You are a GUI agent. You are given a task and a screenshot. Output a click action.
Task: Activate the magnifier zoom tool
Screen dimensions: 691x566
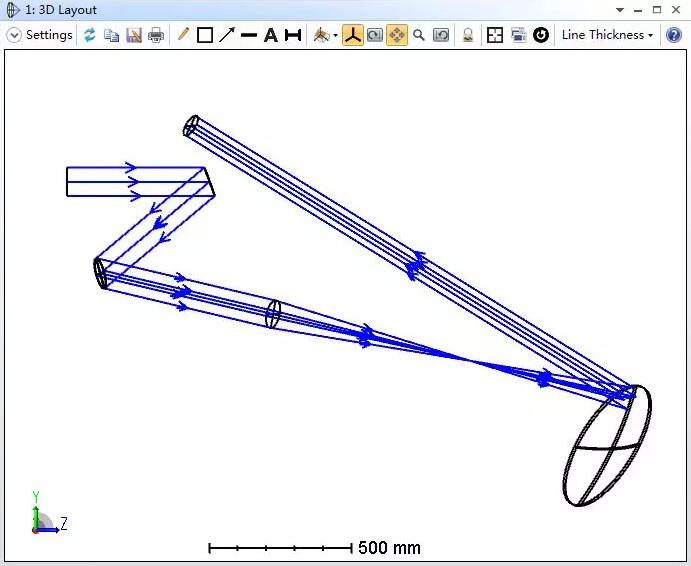(x=419, y=35)
